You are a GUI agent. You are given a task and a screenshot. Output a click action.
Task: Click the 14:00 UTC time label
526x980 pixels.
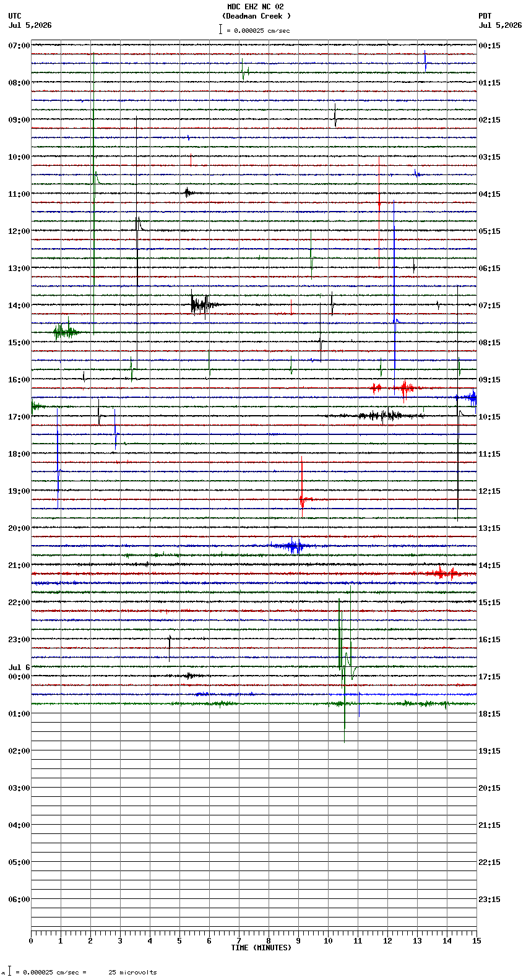pos(19,306)
